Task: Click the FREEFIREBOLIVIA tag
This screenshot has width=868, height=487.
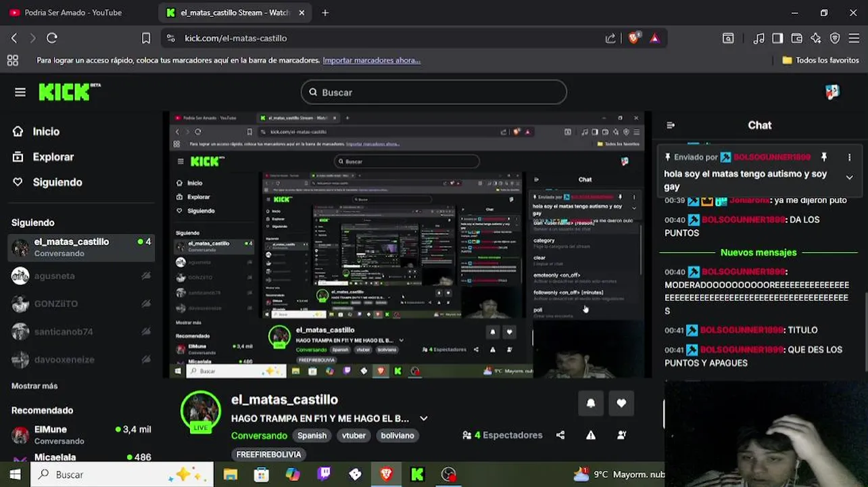Action: [x=268, y=455]
